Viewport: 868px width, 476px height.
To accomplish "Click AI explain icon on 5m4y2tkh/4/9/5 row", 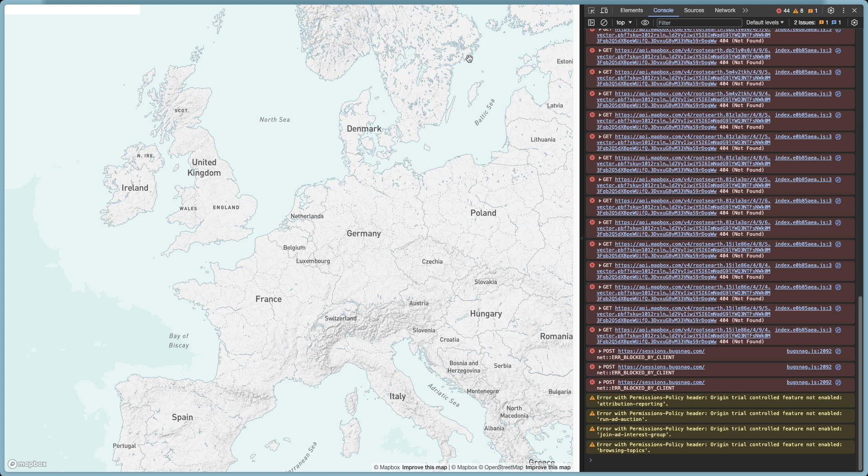I will pyautogui.click(x=838, y=72).
